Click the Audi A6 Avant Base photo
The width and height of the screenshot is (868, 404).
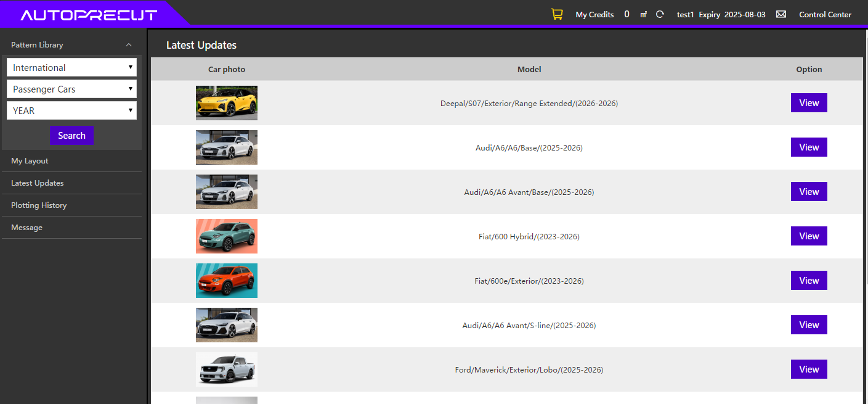tap(227, 192)
